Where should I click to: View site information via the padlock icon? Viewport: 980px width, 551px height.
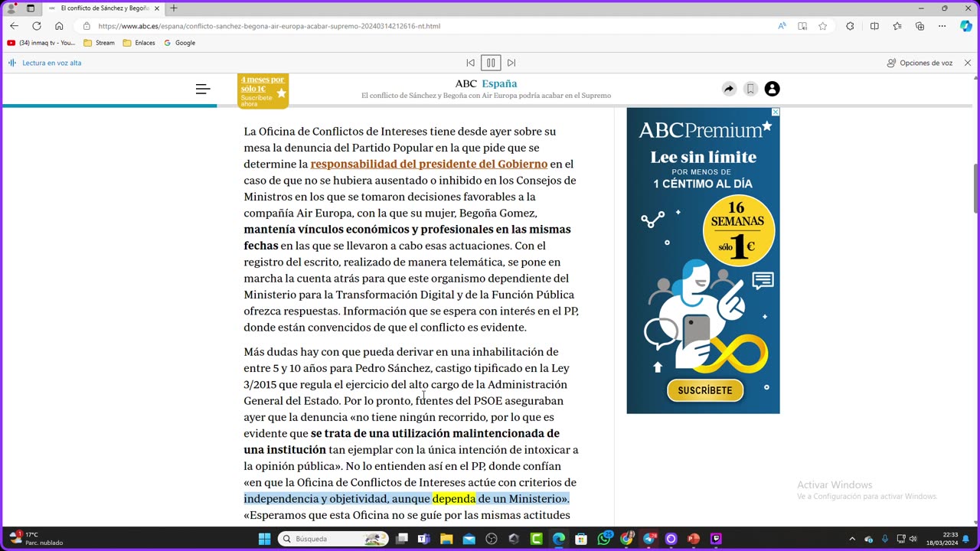pos(87,26)
